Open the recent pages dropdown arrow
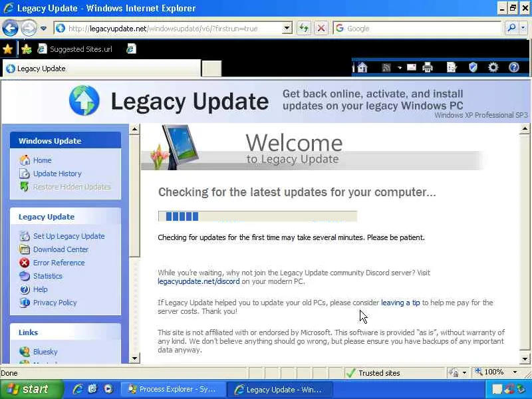 [43, 29]
